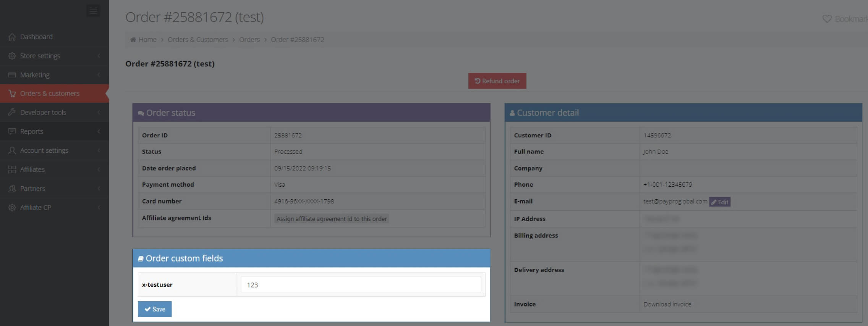The image size is (868, 326).
Task: Click the card number 4916-96XX-XXXX-1798
Action: pos(304,201)
